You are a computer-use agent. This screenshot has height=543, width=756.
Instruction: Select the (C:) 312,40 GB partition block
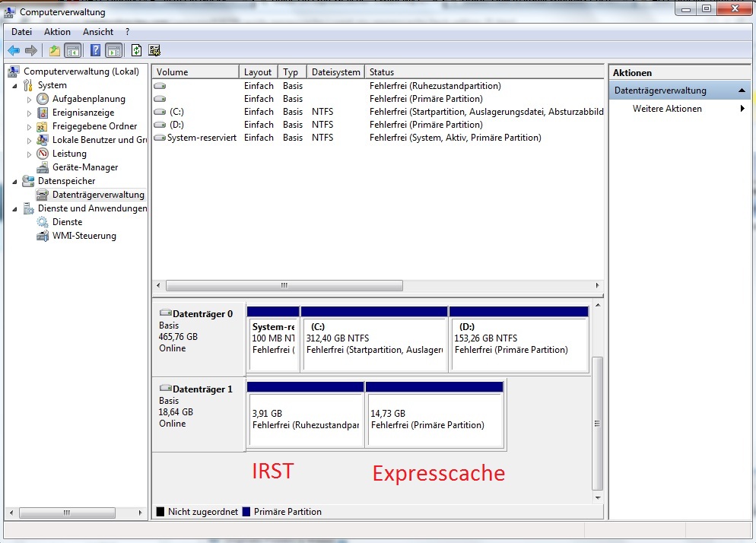click(x=374, y=339)
